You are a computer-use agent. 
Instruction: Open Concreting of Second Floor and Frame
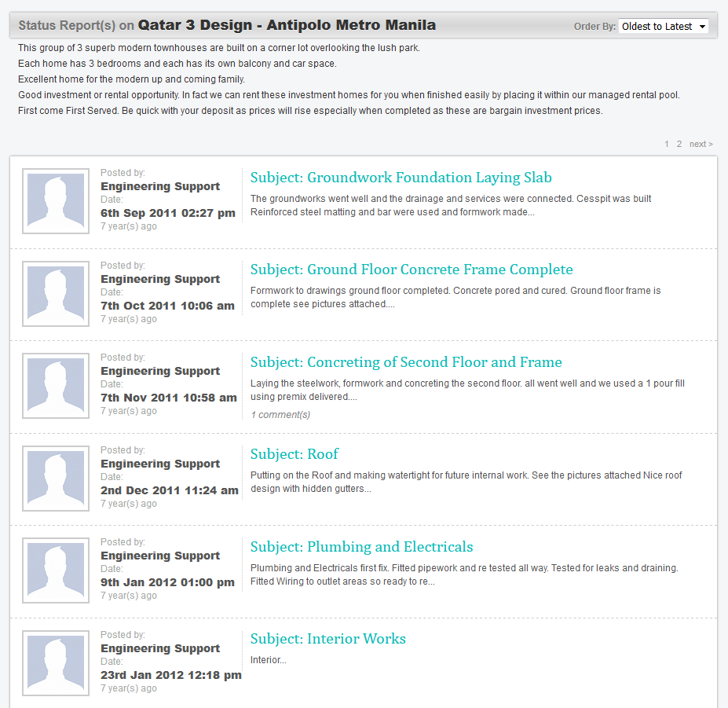(x=406, y=362)
